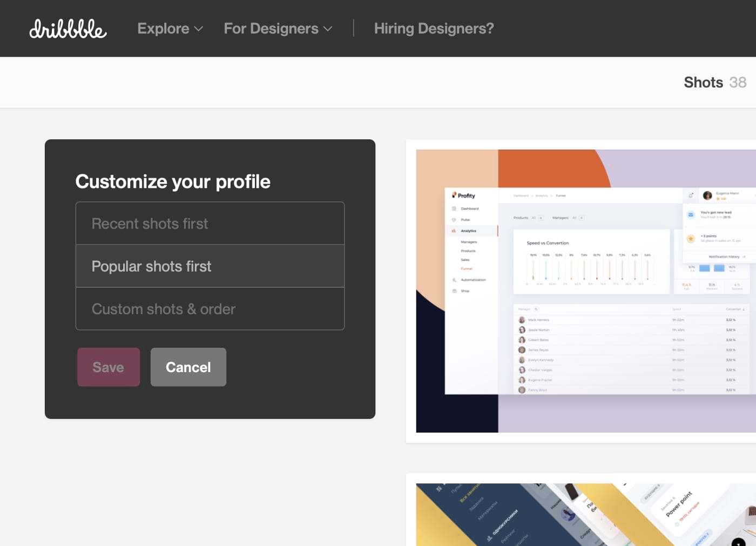Click the Analytics bar chart sidebar icon
756x546 pixels.
pyautogui.click(x=454, y=231)
